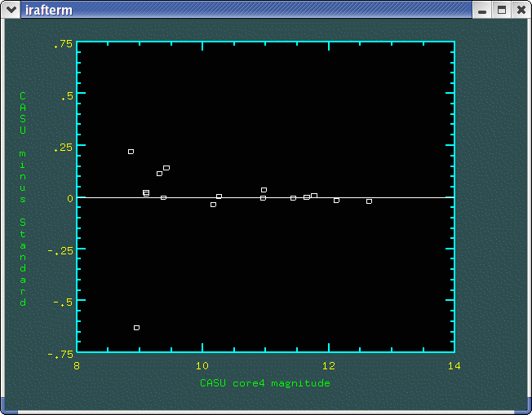Click the data point below zero near magnitude 10.2
The width and height of the screenshot is (532, 415).
click(213, 205)
